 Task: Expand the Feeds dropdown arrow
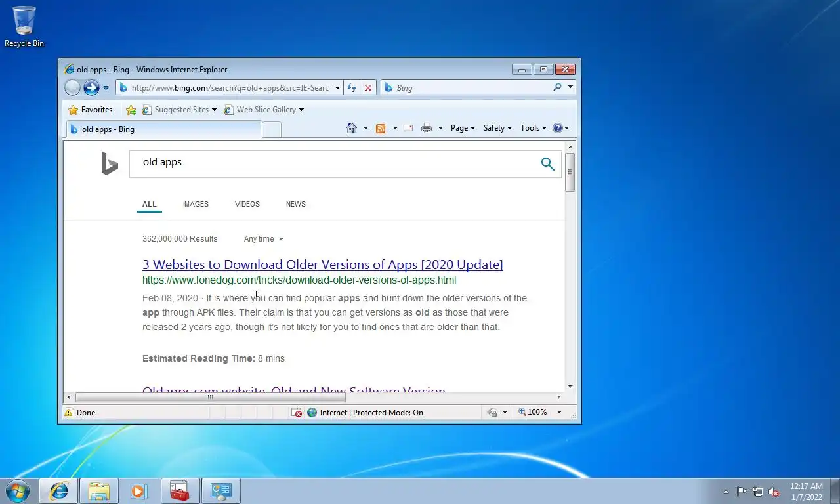[394, 128]
